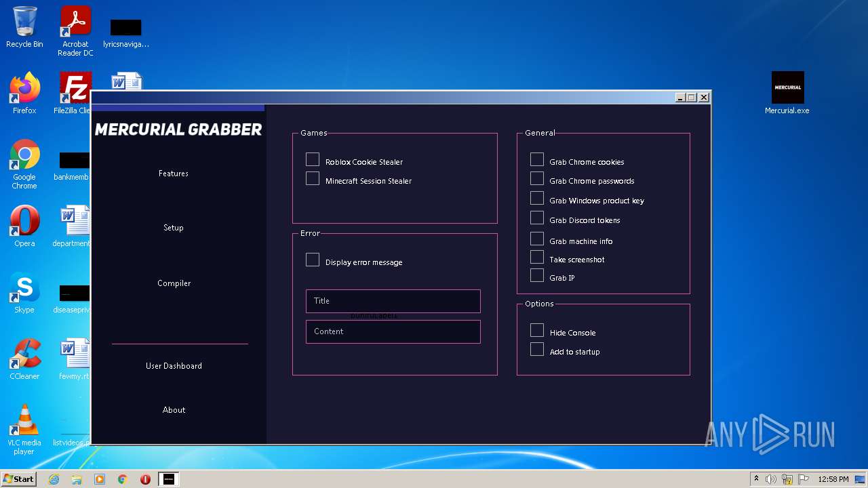Toggle the Add to startup checkbox
Screen dimensions: 868x488
[537, 350]
